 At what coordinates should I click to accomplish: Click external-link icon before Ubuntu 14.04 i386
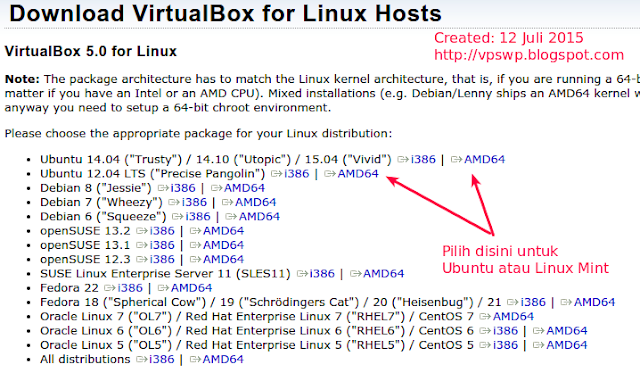tap(403, 160)
